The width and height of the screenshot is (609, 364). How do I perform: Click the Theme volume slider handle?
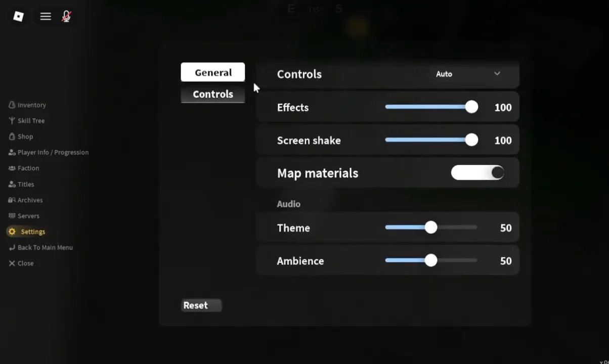pos(431,227)
